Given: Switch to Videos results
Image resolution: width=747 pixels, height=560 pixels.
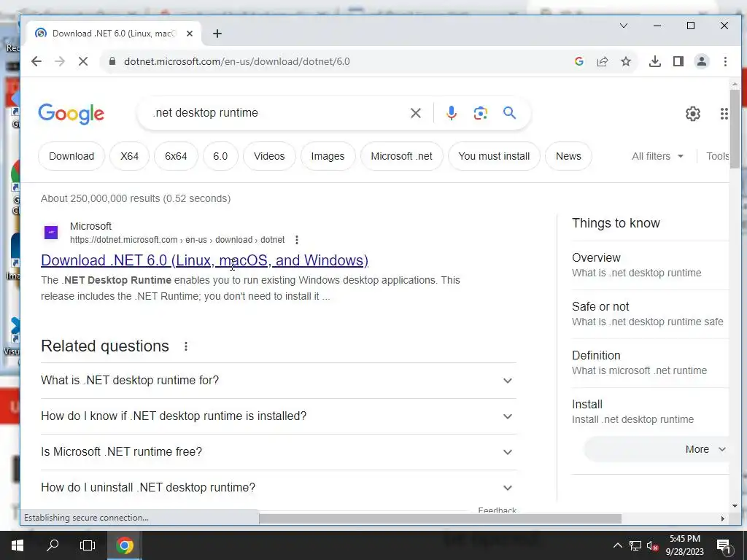Looking at the screenshot, I should pyautogui.click(x=269, y=156).
